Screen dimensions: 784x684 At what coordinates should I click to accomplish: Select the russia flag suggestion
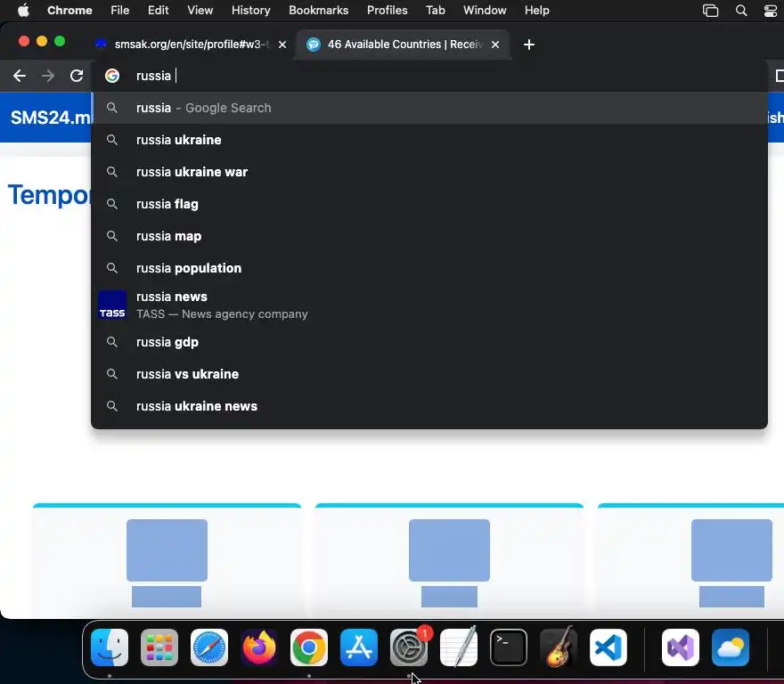429,204
